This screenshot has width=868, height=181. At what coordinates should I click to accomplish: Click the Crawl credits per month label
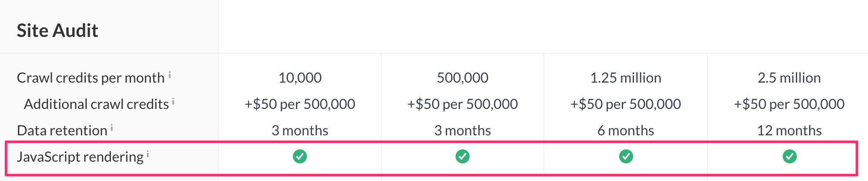[x=91, y=78]
